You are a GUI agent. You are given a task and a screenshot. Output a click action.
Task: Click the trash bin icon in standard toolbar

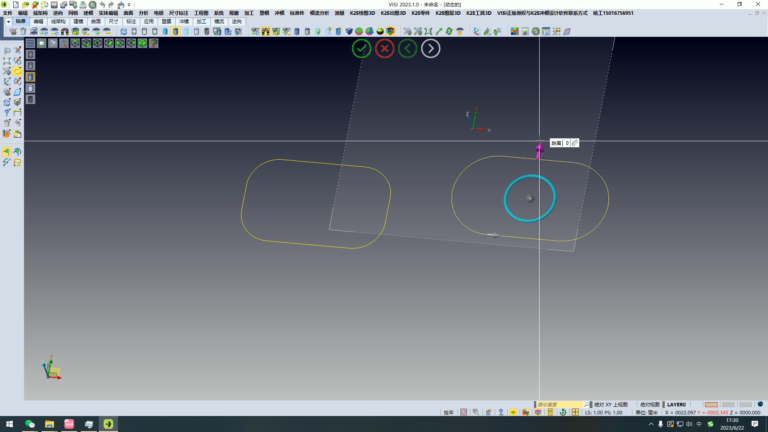click(23, 31)
